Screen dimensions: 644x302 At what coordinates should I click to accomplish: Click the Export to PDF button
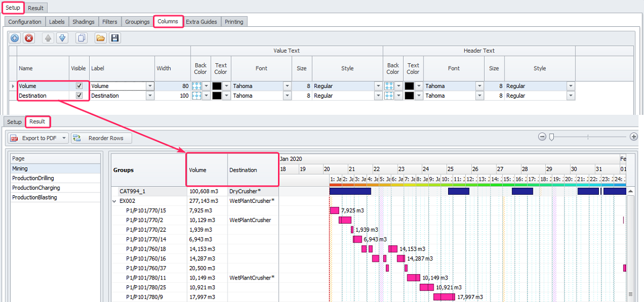35,138
